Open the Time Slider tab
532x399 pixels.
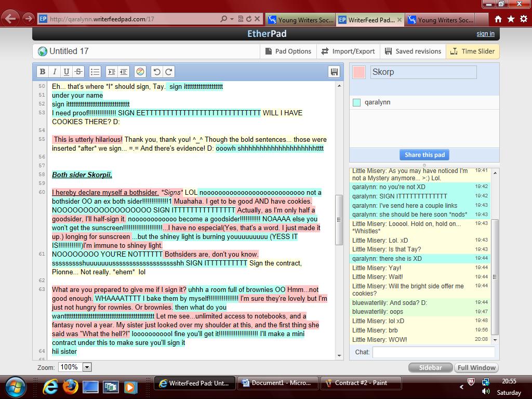click(473, 51)
